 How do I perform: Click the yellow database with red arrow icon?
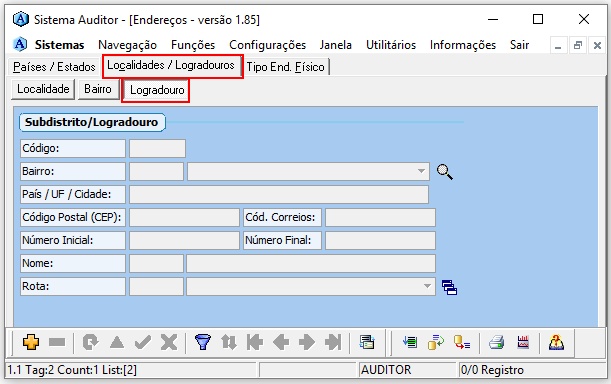coord(462,342)
